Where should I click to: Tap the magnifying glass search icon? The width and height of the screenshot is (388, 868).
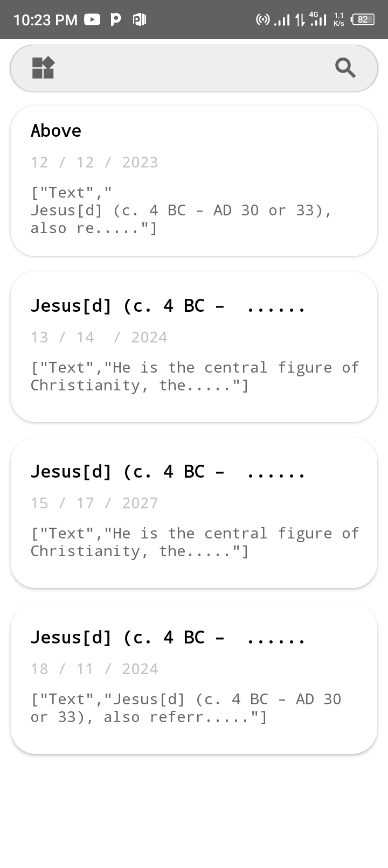click(x=345, y=68)
